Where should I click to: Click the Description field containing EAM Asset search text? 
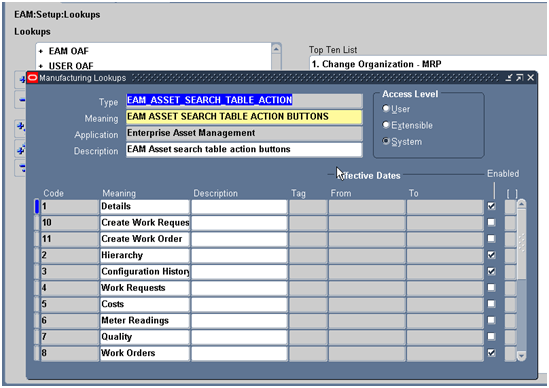click(244, 150)
